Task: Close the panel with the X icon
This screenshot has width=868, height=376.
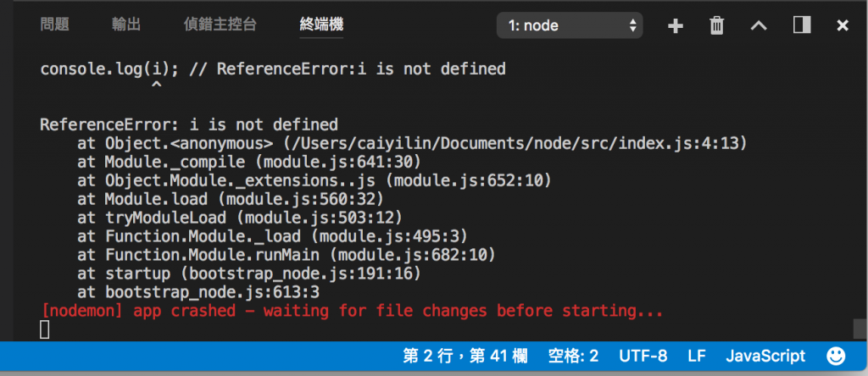Action: coord(843,25)
